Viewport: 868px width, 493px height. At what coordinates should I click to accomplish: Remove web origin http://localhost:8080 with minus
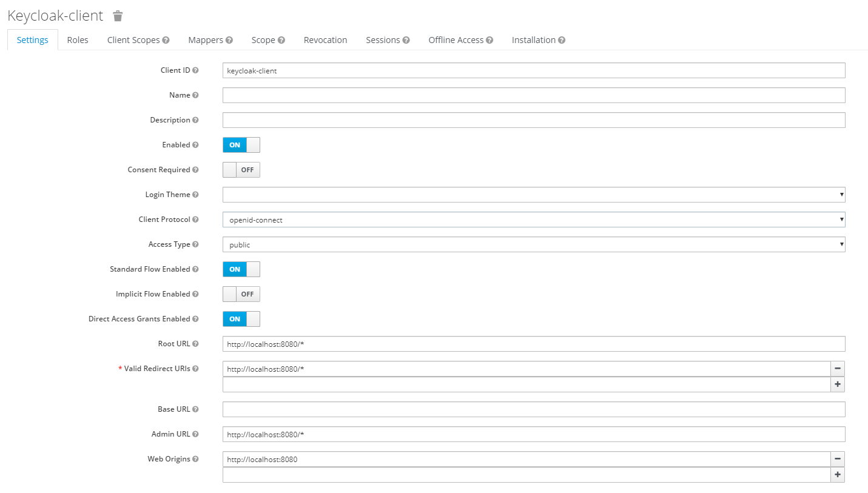(838, 459)
